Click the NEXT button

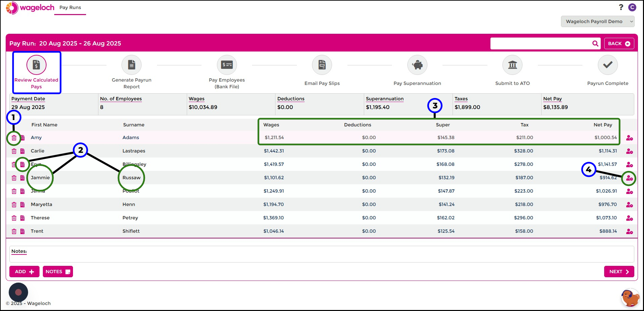[619, 272]
